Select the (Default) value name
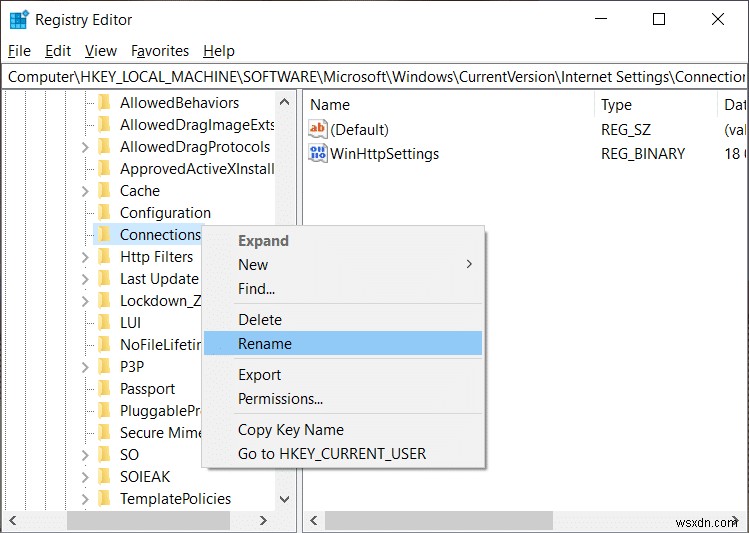The height and width of the screenshot is (533, 749). tap(359, 129)
